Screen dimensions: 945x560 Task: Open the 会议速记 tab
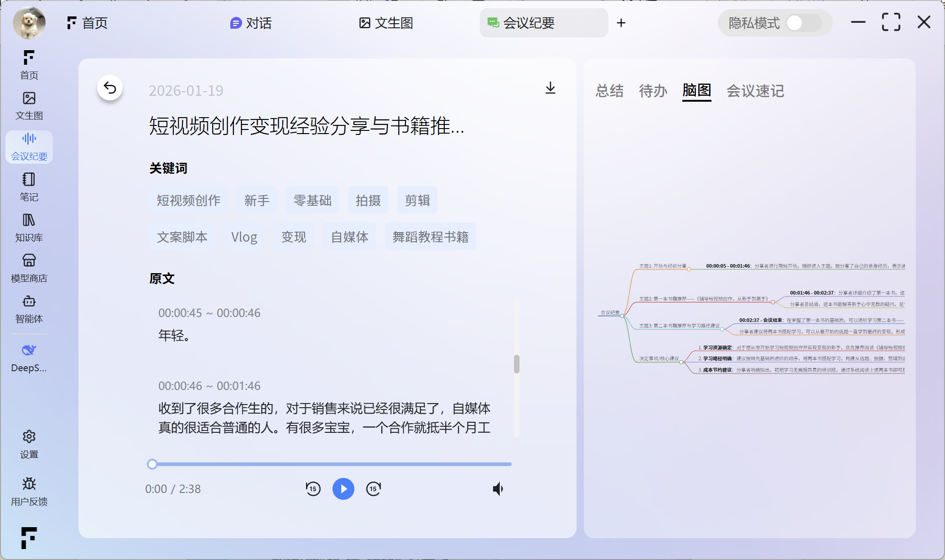coord(755,91)
